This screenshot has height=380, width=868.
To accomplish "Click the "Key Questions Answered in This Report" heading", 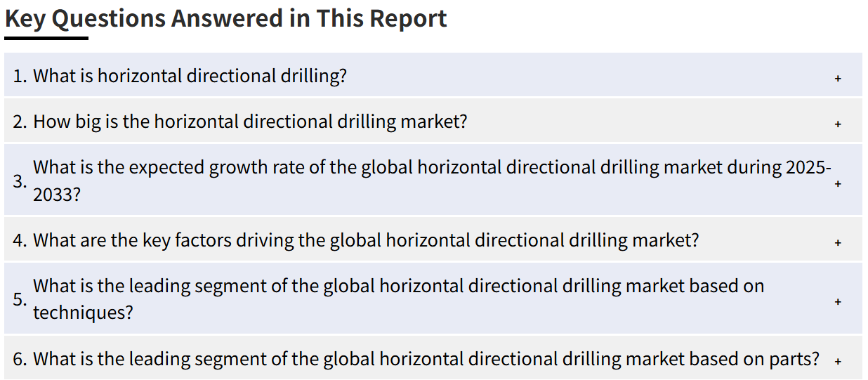I will (226, 18).
